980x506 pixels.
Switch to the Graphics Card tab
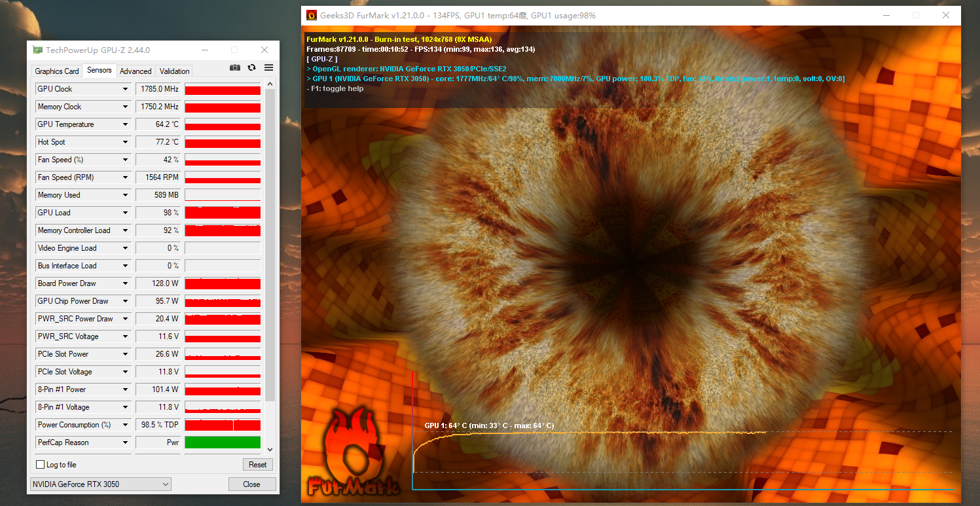[x=57, y=71]
